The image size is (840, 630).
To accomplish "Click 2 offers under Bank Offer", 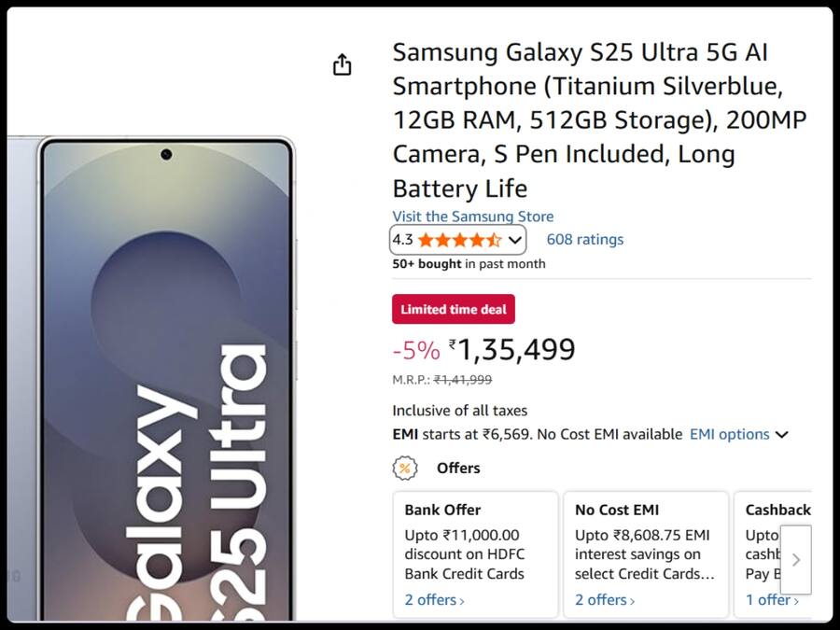I will (434, 600).
